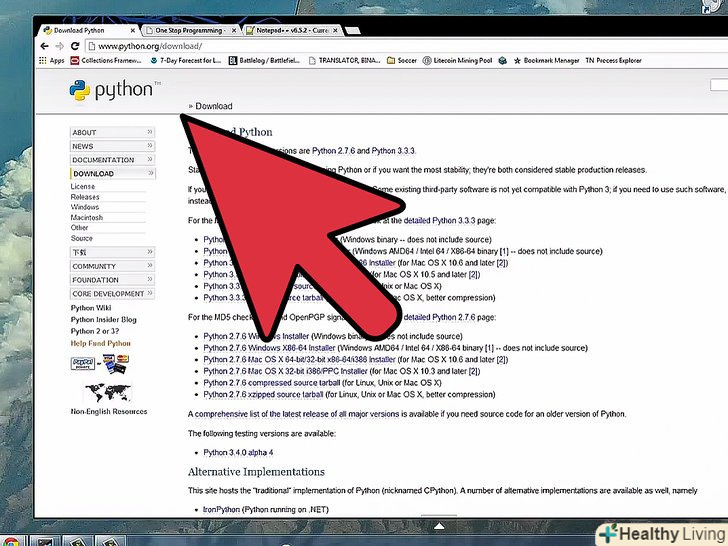Click the Python 3.4.0 alpha 4 link
Screen dimensions: 728x546
pos(238,452)
